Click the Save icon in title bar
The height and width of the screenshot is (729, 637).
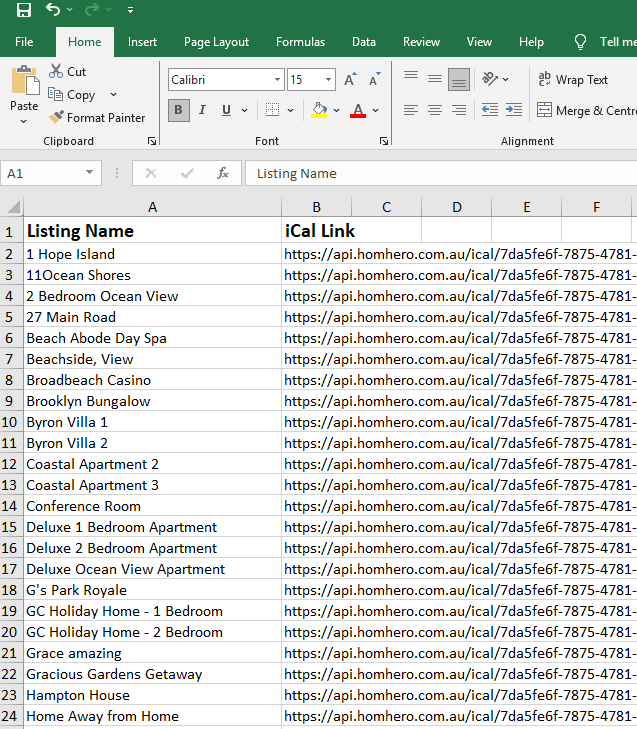pyautogui.click(x=24, y=11)
